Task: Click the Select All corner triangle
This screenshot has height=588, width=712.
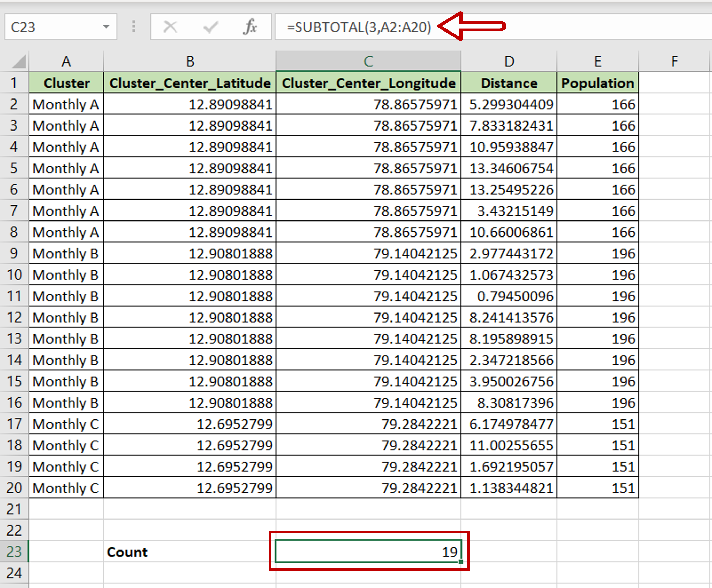Action: click(19, 62)
